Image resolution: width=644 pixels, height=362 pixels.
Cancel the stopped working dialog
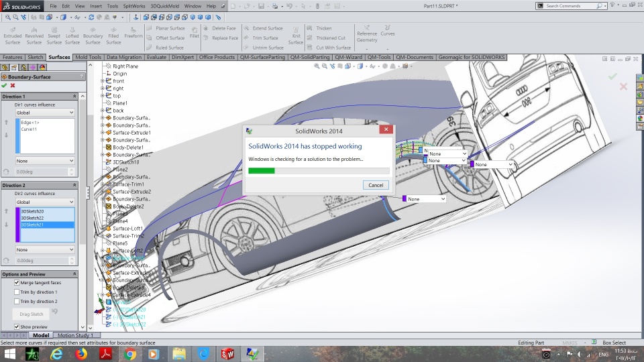[376, 185]
